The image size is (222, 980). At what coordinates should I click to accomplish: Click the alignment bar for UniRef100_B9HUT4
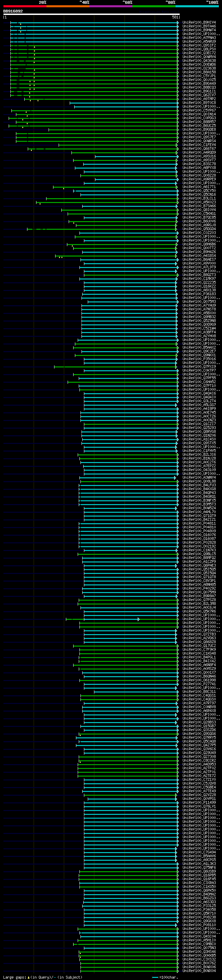pos(94,30)
